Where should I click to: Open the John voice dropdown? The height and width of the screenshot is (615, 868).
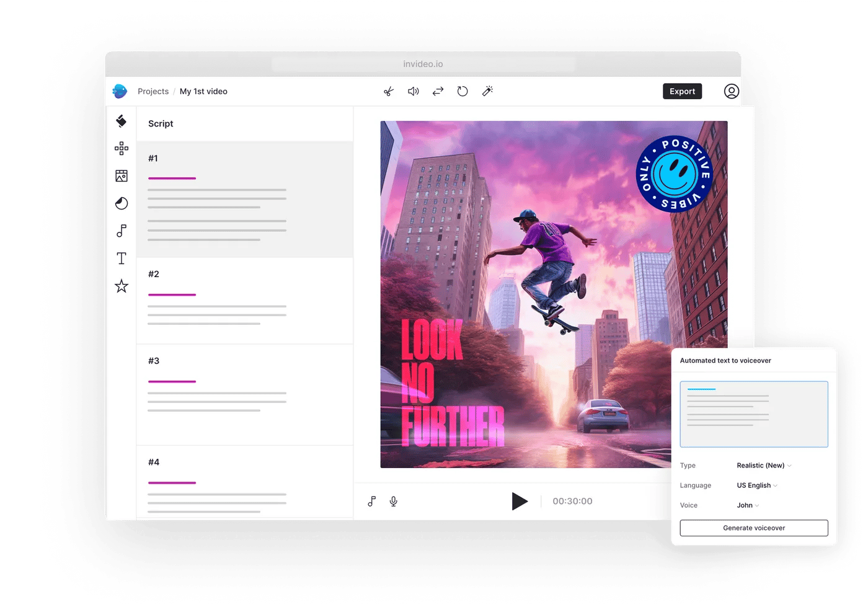(x=748, y=505)
